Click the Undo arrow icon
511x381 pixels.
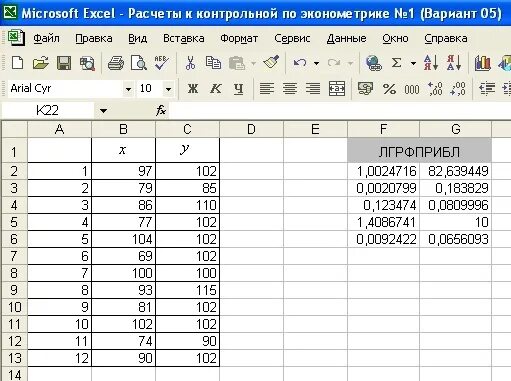pos(300,63)
